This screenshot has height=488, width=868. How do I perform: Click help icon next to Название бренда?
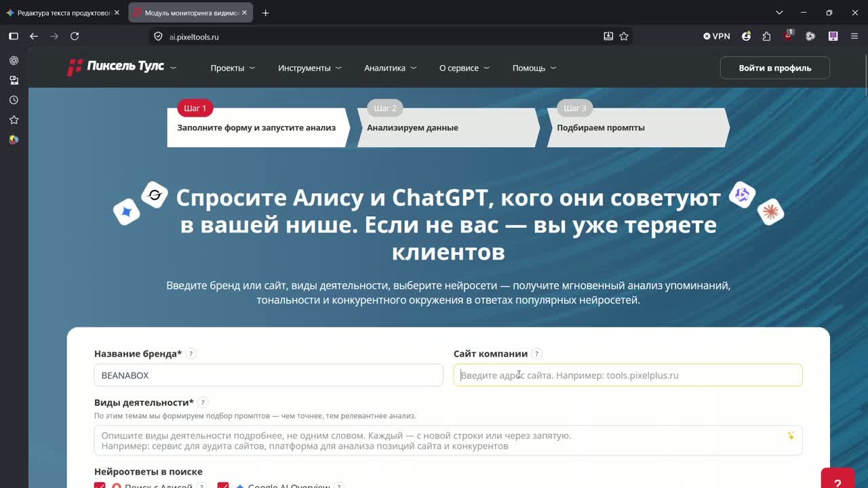point(191,354)
